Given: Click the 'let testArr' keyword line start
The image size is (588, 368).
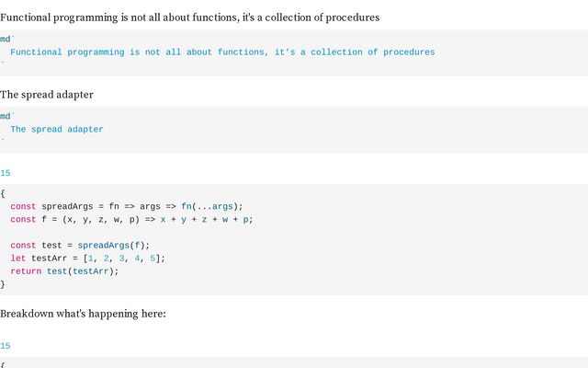Looking at the screenshot, I should coord(18,259).
